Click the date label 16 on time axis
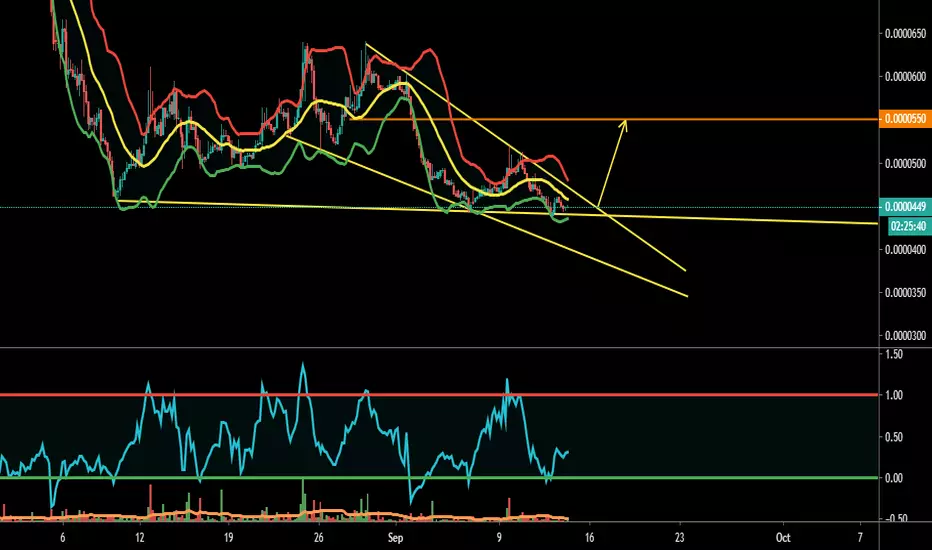 coord(589,538)
